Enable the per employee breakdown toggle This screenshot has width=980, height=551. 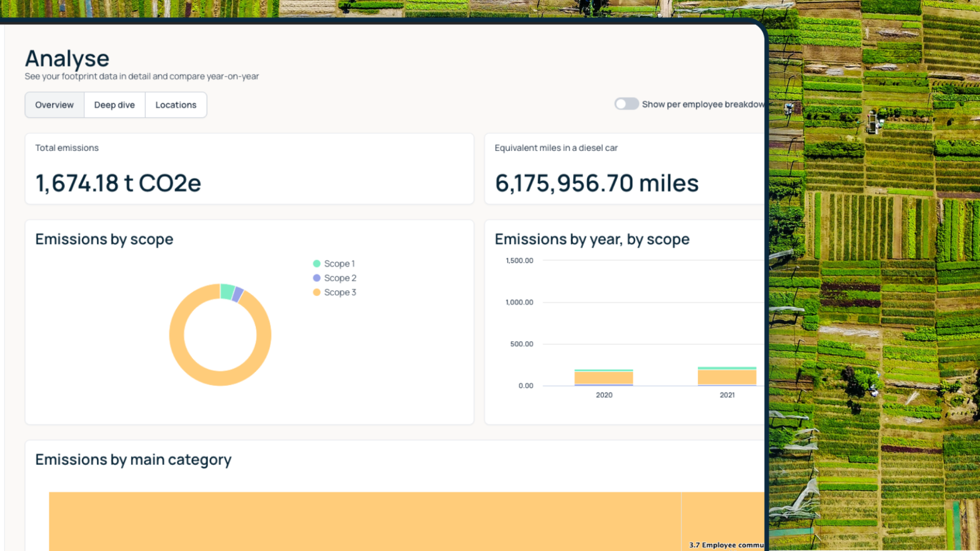626,104
